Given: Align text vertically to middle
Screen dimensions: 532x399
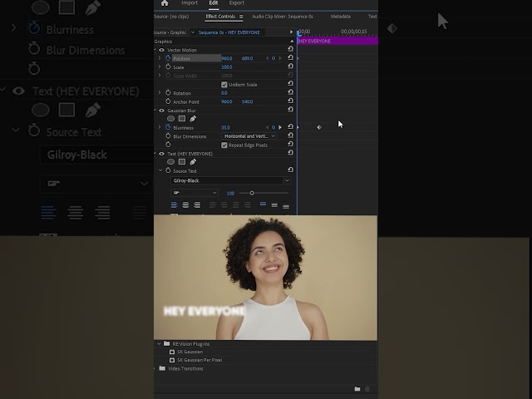Looking at the screenshot, I should pos(274,205).
